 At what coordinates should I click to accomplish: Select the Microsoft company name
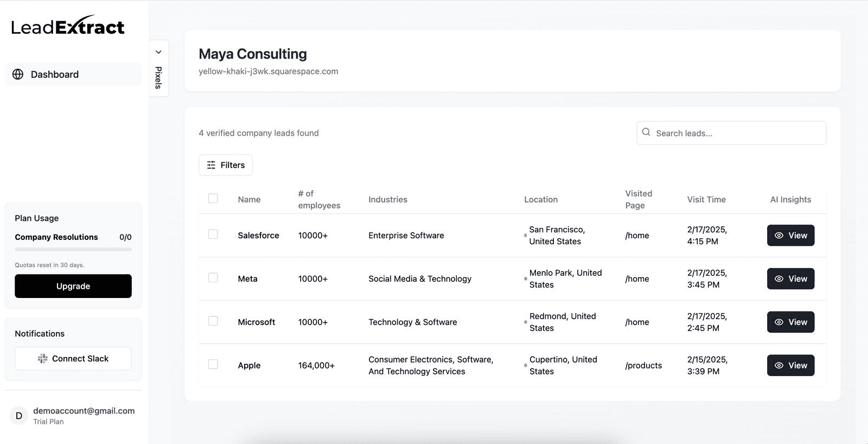[256, 322]
